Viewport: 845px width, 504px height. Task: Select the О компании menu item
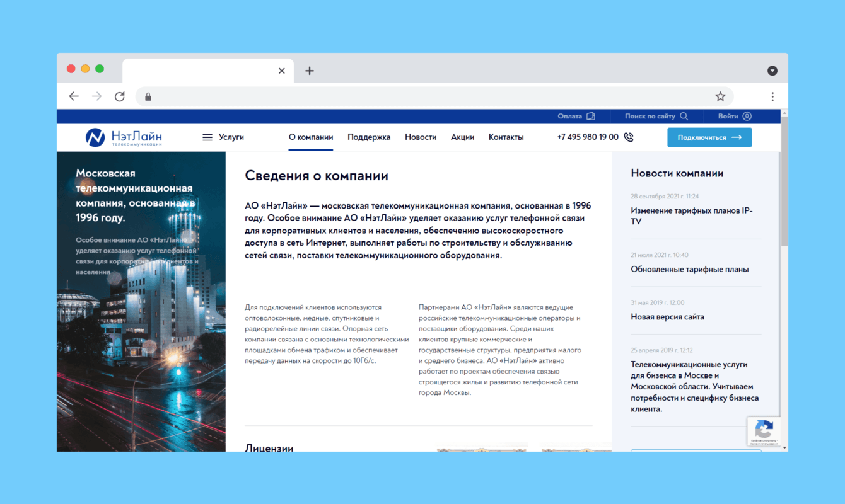(311, 137)
